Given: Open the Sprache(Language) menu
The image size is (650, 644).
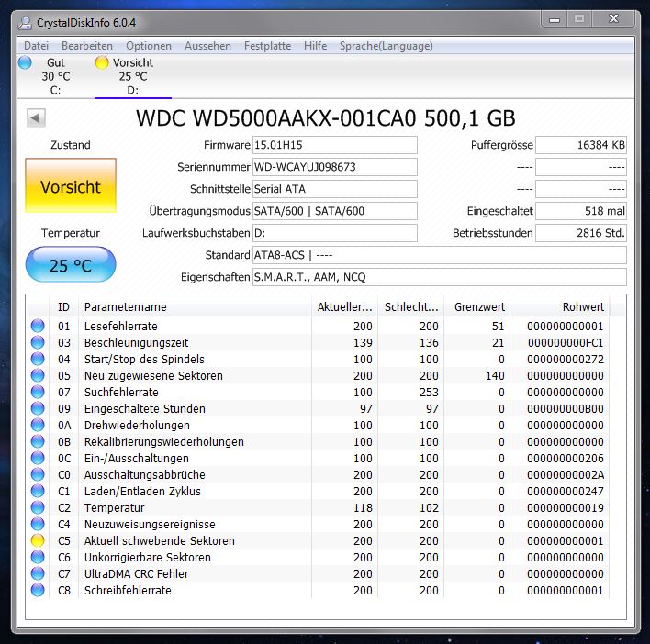Looking at the screenshot, I should [x=386, y=46].
